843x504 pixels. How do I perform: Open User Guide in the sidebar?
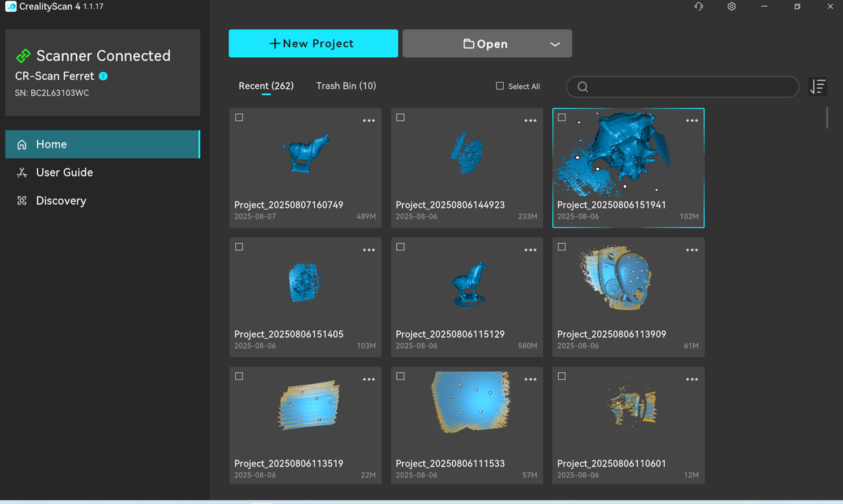(65, 172)
